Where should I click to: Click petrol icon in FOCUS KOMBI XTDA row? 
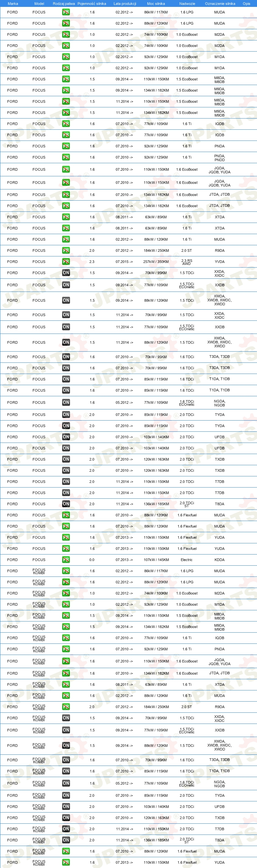tap(66, 684)
